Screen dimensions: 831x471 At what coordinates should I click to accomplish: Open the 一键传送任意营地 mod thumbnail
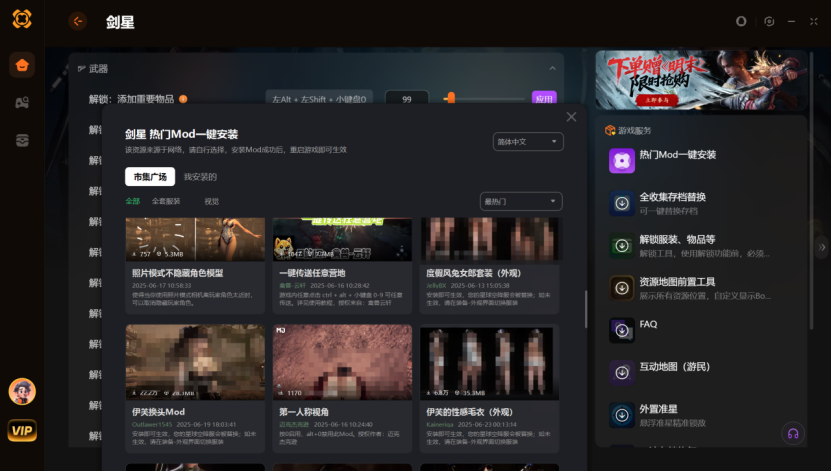342,240
